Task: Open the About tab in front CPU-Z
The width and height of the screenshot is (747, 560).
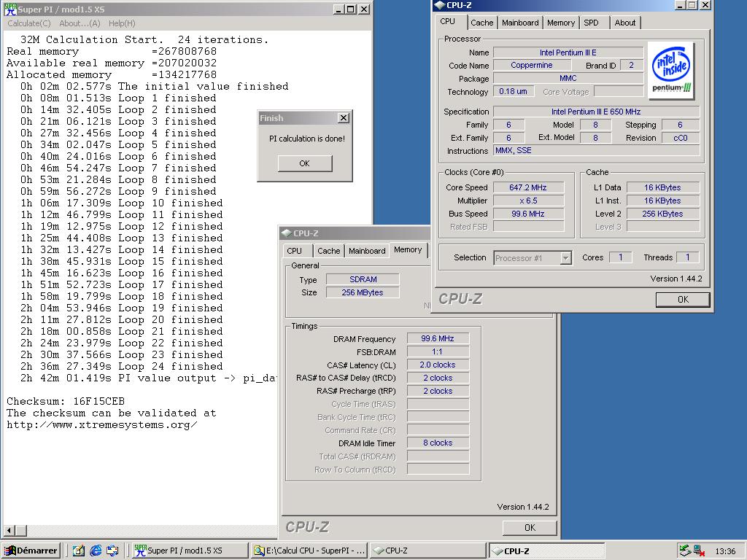Action: point(624,23)
